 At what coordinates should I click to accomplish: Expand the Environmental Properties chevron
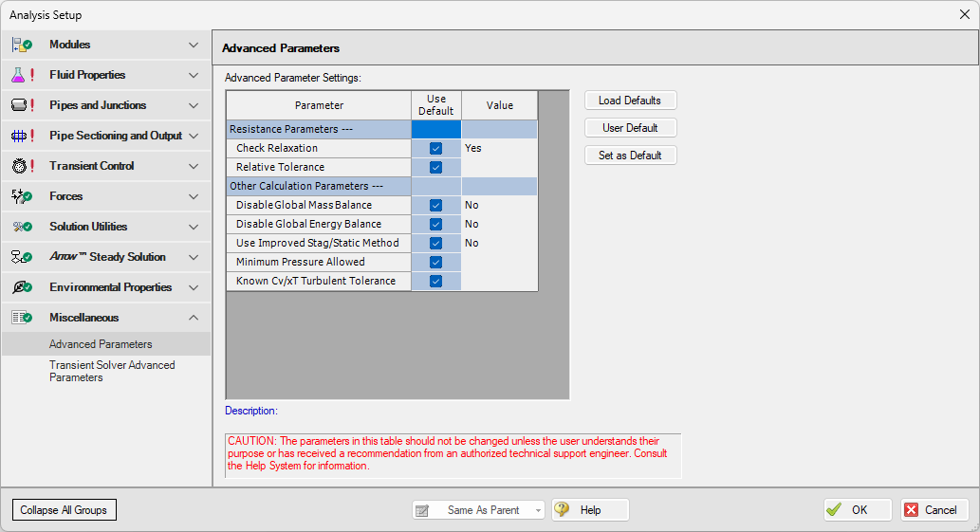[x=194, y=287]
